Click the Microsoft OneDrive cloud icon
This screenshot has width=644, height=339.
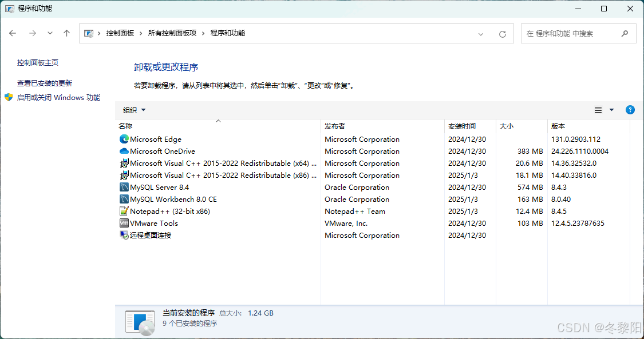[124, 151]
